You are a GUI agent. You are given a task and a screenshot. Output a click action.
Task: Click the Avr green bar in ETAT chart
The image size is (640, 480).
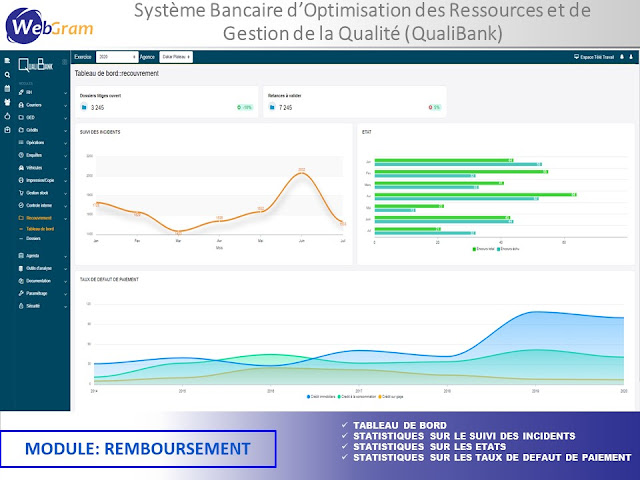[x=476, y=195]
